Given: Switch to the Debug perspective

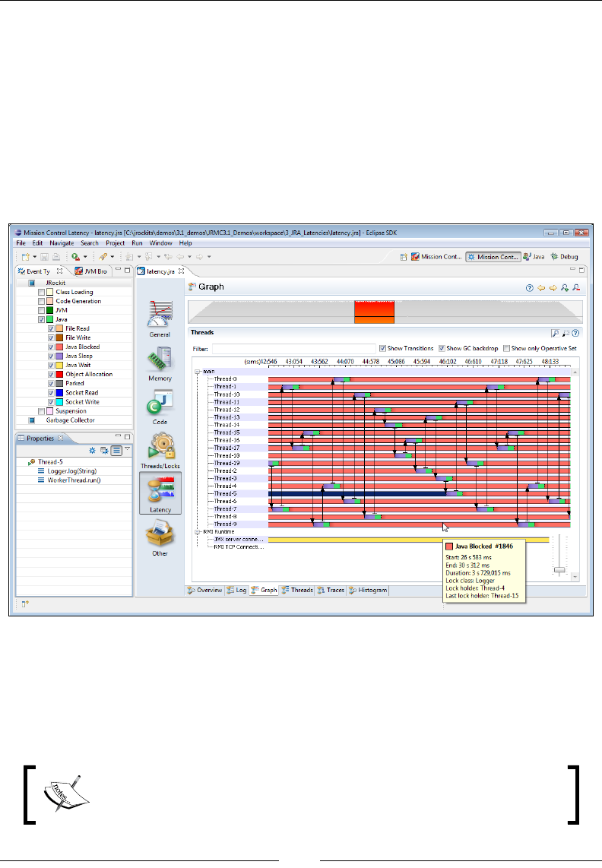Looking at the screenshot, I should [x=564, y=257].
